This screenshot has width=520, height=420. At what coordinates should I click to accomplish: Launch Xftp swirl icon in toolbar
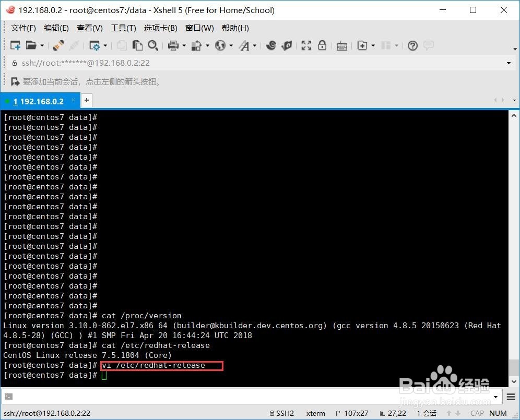(271, 45)
